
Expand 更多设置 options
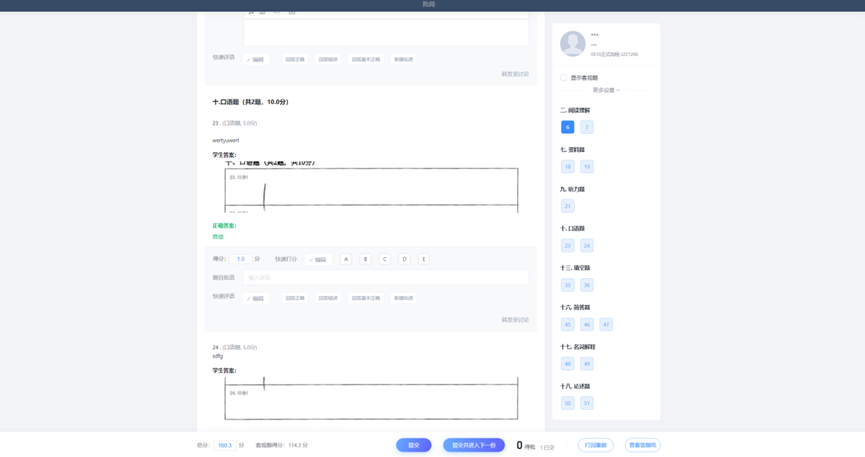[x=606, y=90]
